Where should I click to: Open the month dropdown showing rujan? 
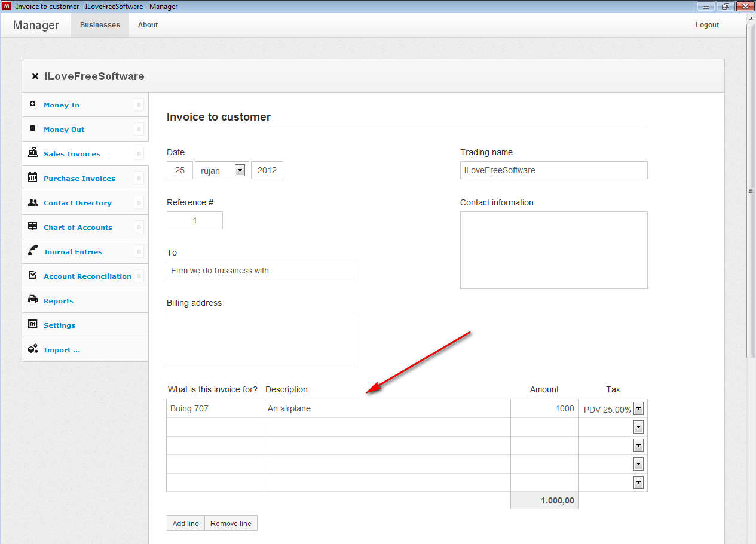tap(240, 170)
